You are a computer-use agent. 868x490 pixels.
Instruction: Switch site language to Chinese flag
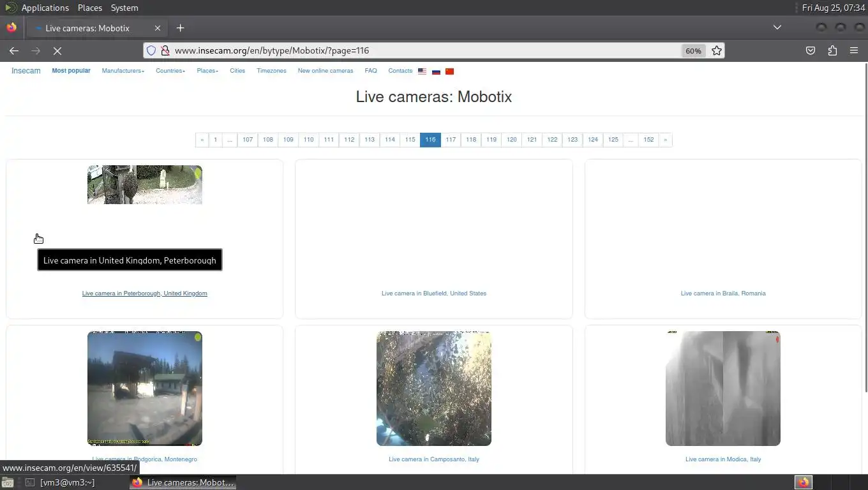[x=449, y=71]
